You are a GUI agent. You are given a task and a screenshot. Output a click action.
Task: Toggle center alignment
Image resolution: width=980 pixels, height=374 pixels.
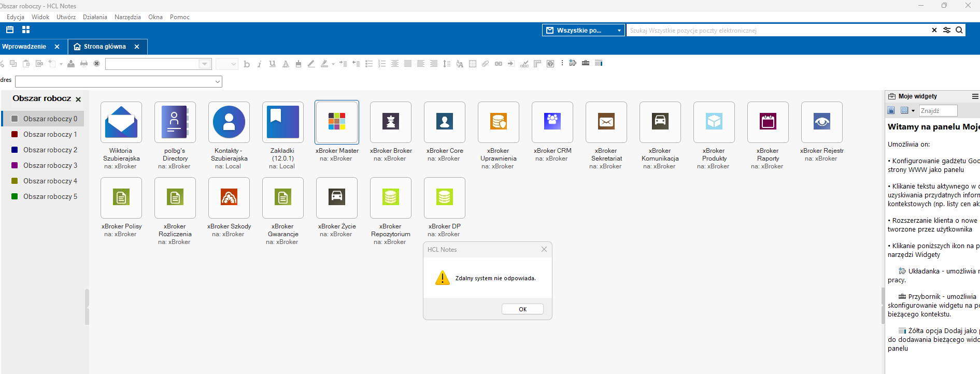pyautogui.click(x=395, y=64)
